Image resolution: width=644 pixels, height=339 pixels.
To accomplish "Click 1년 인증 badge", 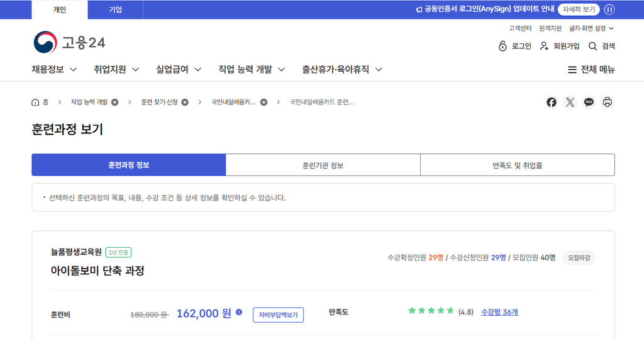I will pyautogui.click(x=118, y=252).
